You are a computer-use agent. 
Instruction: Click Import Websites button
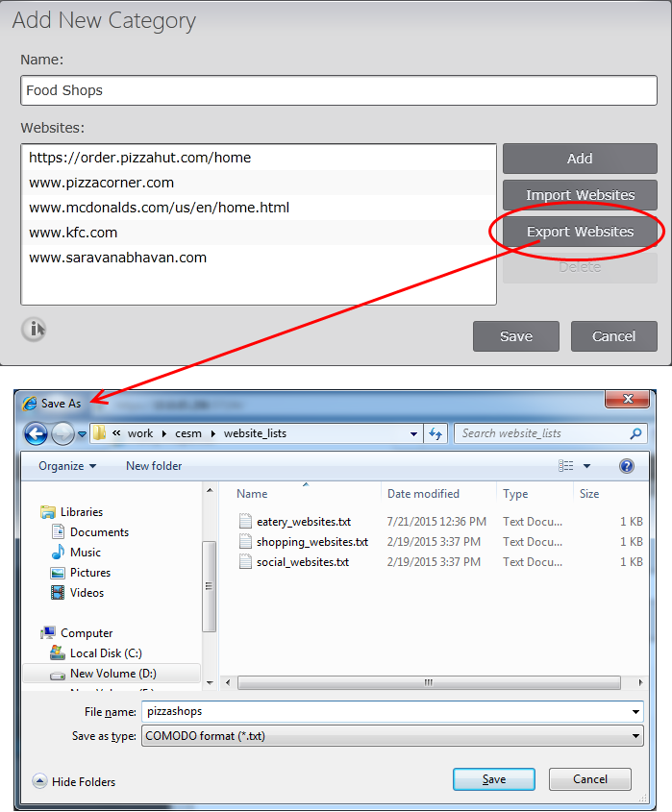coord(580,195)
